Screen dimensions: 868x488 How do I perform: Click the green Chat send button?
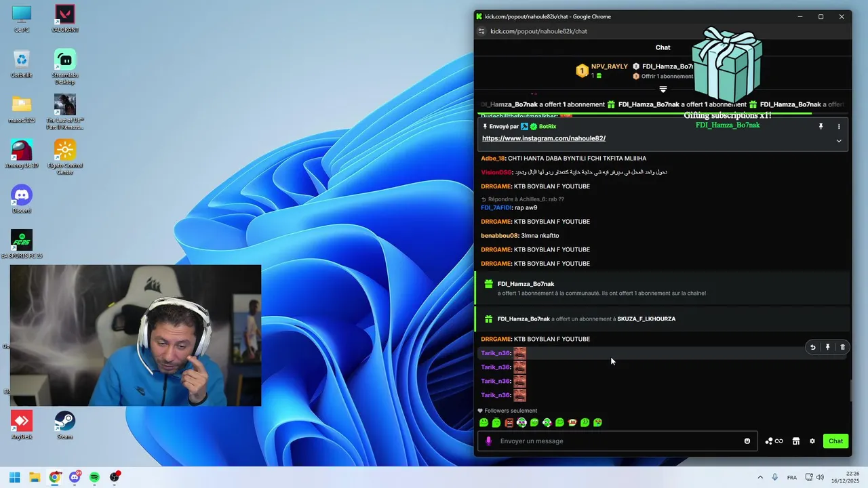[835, 441]
